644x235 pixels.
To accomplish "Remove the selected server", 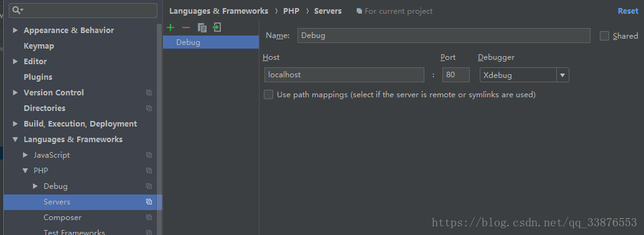I will click(186, 27).
